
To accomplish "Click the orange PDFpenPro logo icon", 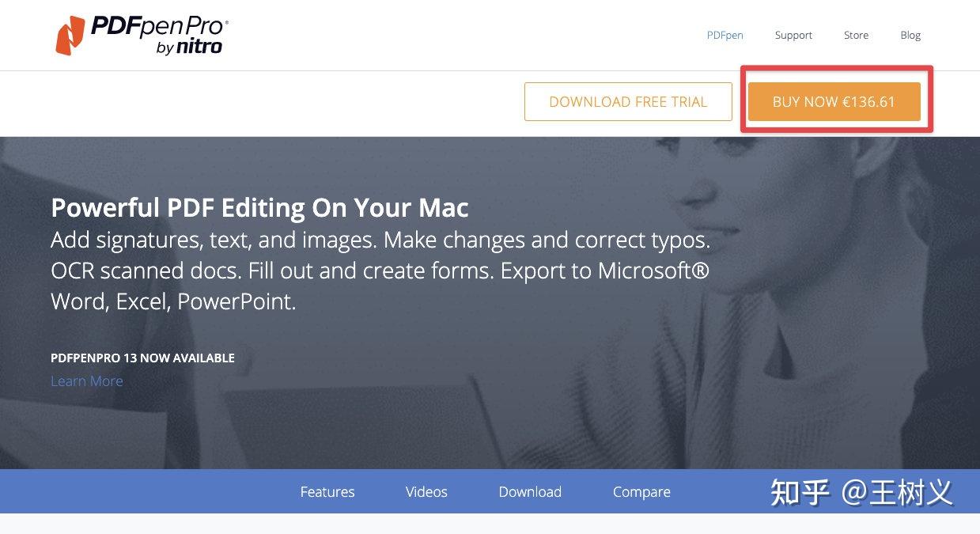I will (x=70, y=36).
